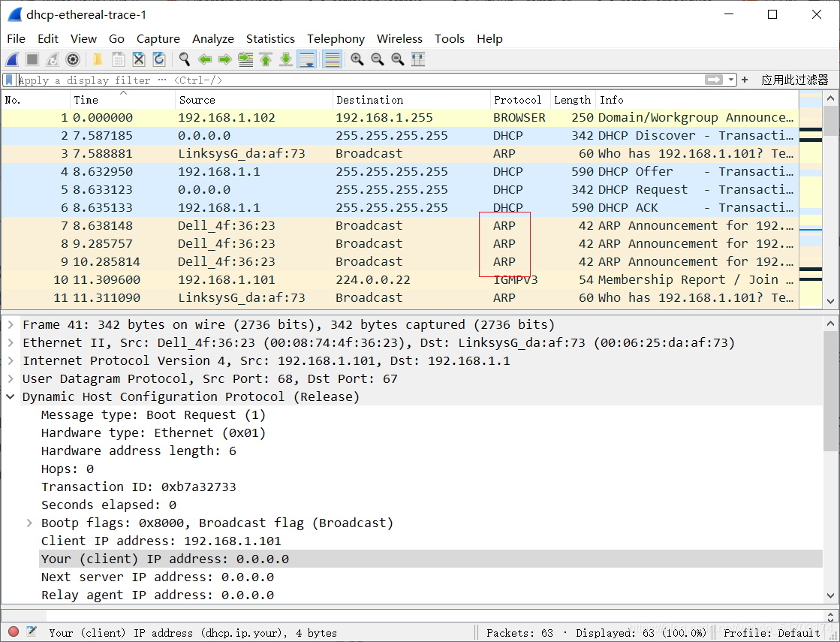The height and width of the screenshot is (642, 840).
Task: Close this capture file icon
Action: [139, 59]
